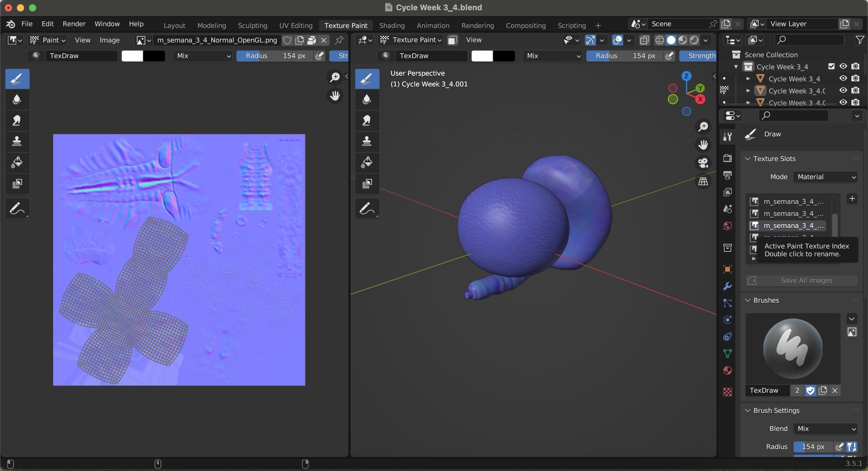This screenshot has width=868, height=471.
Task: Select the Mask tool in the image editor toolbar
Action: pyautogui.click(x=17, y=183)
